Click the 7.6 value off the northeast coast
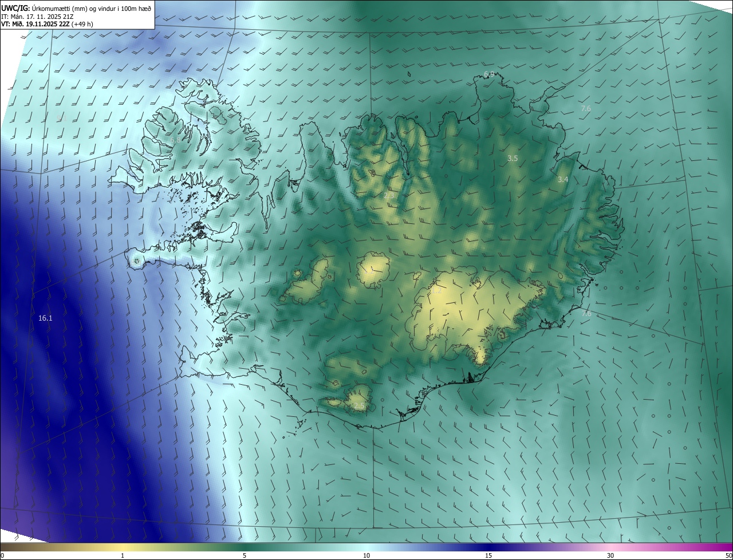This screenshot has height=560, width=733. 586,108
